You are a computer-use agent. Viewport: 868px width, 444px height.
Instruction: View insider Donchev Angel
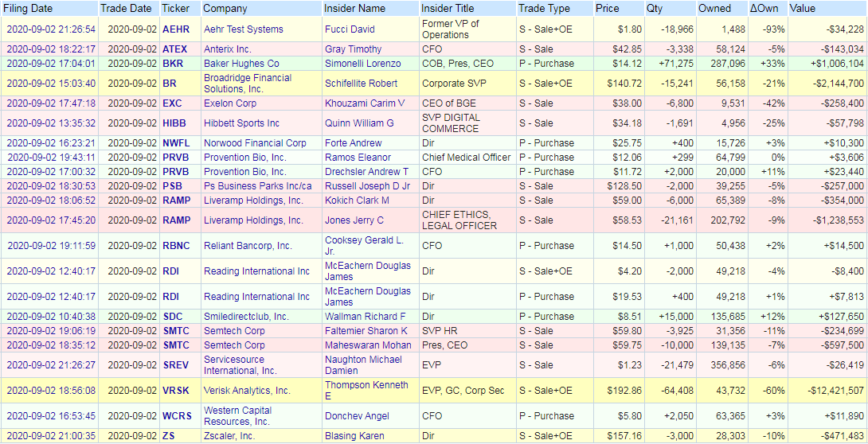[357, 416]
